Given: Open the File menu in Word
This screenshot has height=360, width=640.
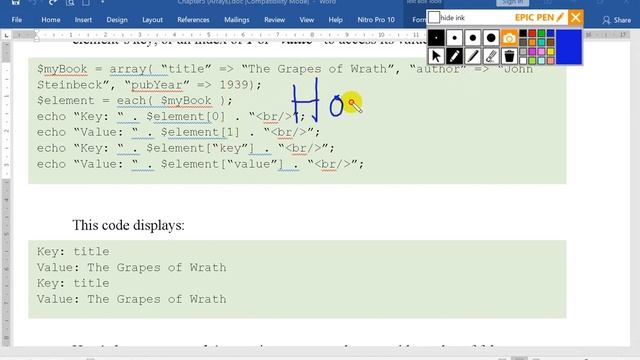Looking at the screenshot, I should click(17, 20).
